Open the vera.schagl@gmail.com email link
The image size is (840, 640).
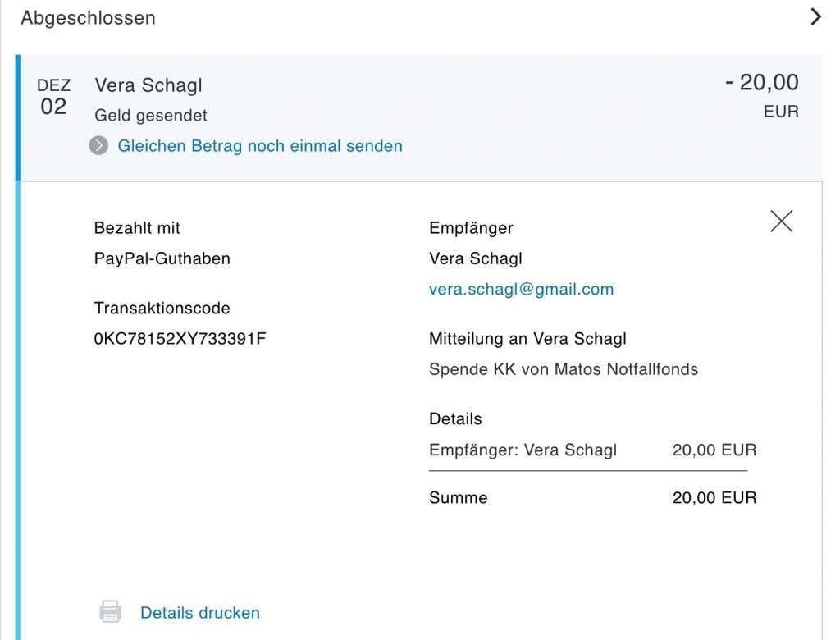[521, 289]
